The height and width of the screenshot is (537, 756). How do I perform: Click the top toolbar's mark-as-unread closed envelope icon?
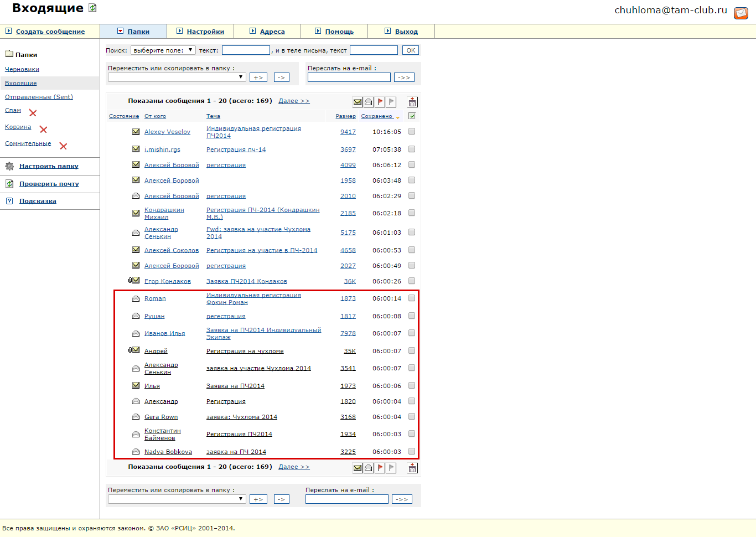(358, 102)
